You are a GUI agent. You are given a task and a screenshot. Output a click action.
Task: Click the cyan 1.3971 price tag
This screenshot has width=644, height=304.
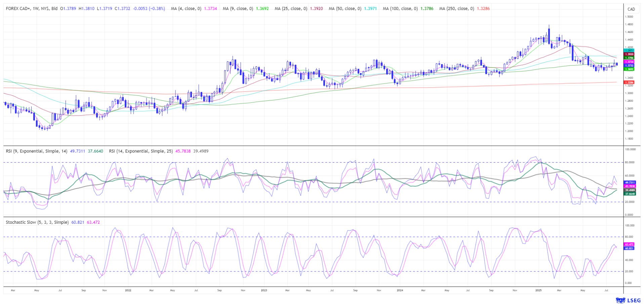[629, 50]
